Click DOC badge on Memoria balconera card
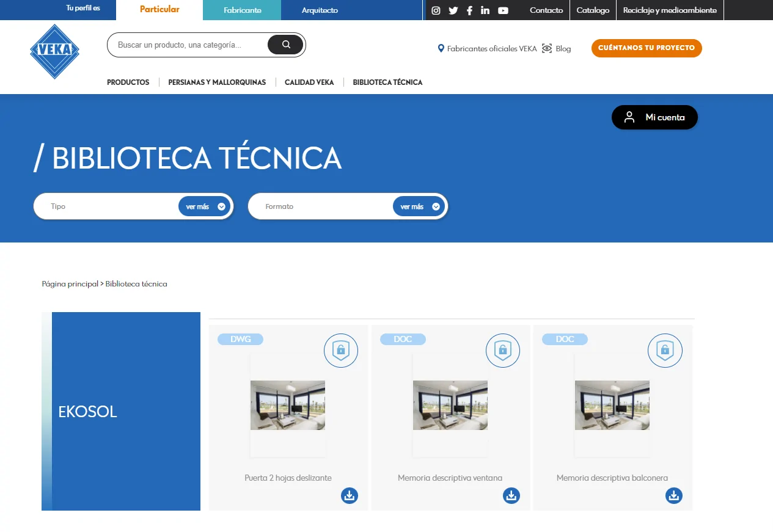The image size is (773, 532). pyautogui.click(x=565, y=339)
